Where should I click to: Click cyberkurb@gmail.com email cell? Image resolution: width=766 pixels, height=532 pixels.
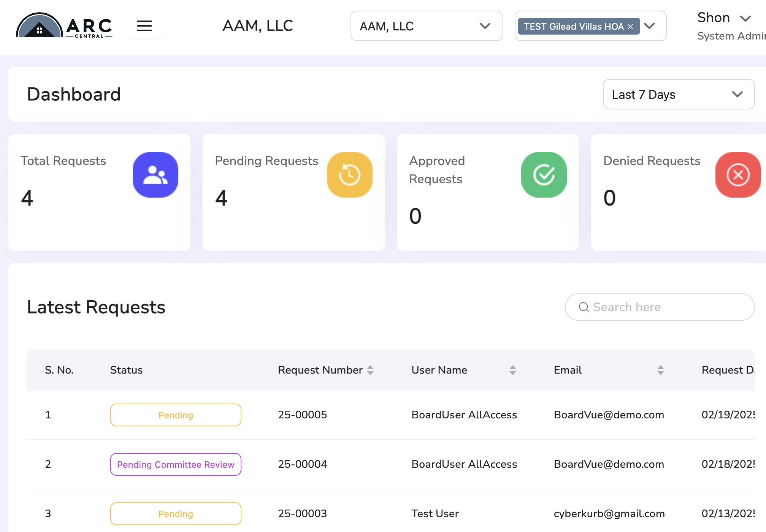(609, 514)
